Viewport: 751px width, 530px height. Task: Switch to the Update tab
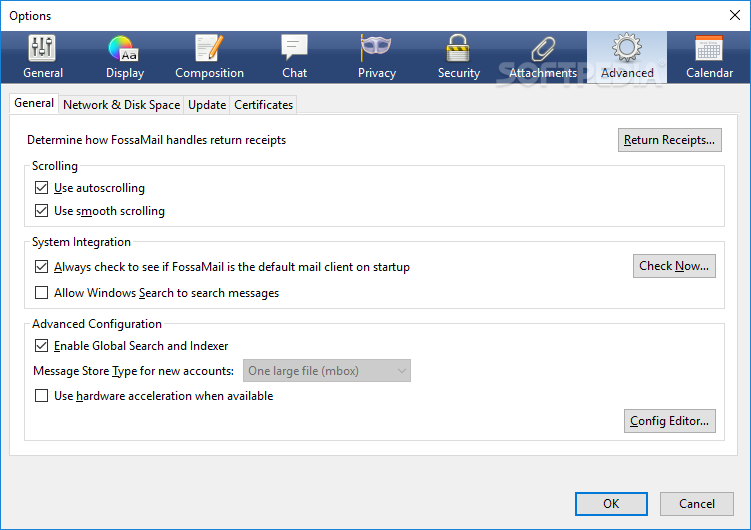[x=207, y=105]
